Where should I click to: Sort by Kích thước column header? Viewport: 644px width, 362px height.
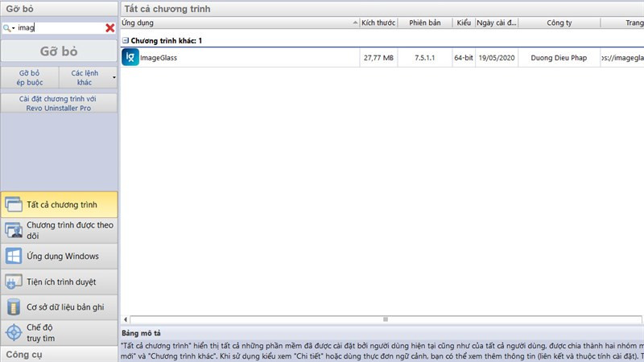(378, 23)
